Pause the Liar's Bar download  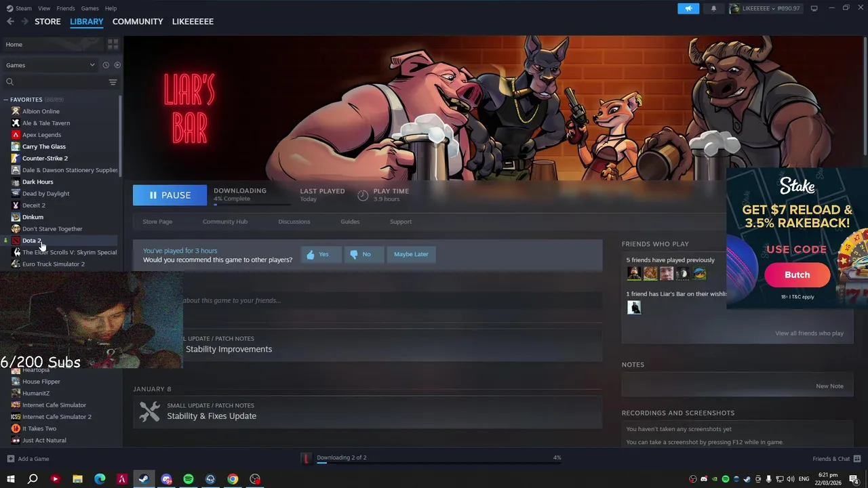170,195
